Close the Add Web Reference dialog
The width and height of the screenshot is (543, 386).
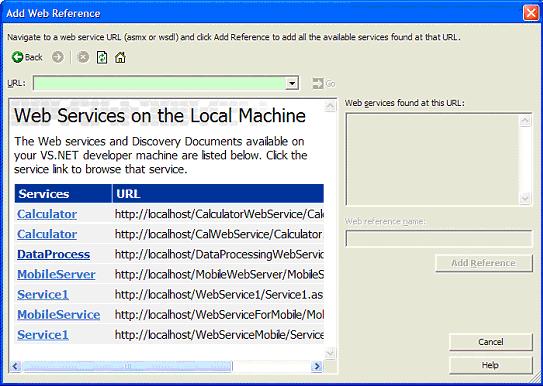(x=531, y=13)
